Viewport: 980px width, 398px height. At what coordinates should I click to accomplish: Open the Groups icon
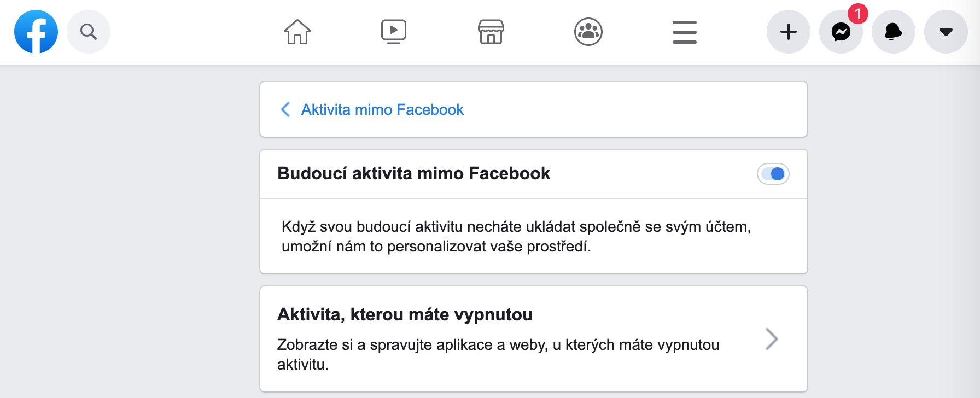tap(588, 32)
